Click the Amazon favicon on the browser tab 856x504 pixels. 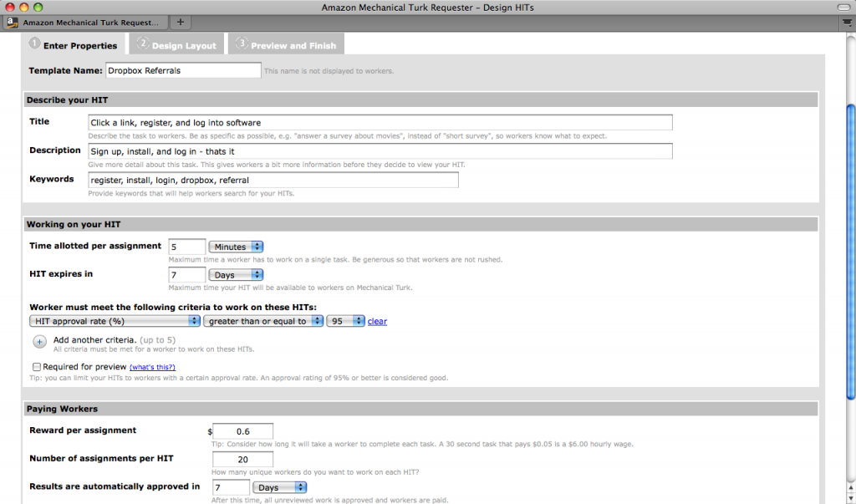tap(13, 23)
